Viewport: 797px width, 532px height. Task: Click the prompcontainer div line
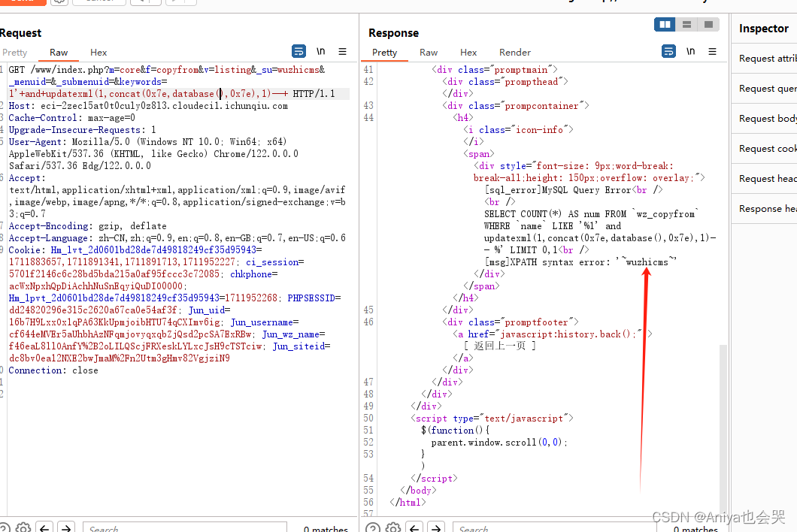click(516, 106)
